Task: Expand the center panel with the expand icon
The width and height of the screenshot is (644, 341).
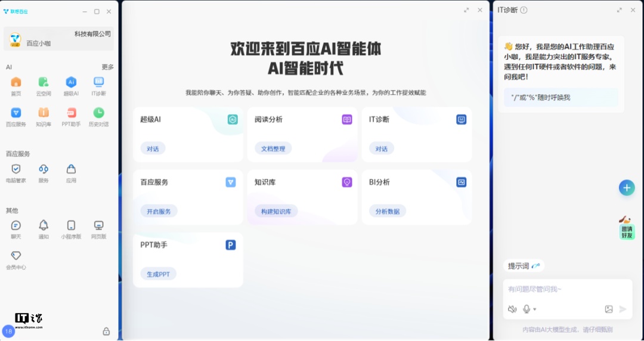Action: (x=466, y=10)
